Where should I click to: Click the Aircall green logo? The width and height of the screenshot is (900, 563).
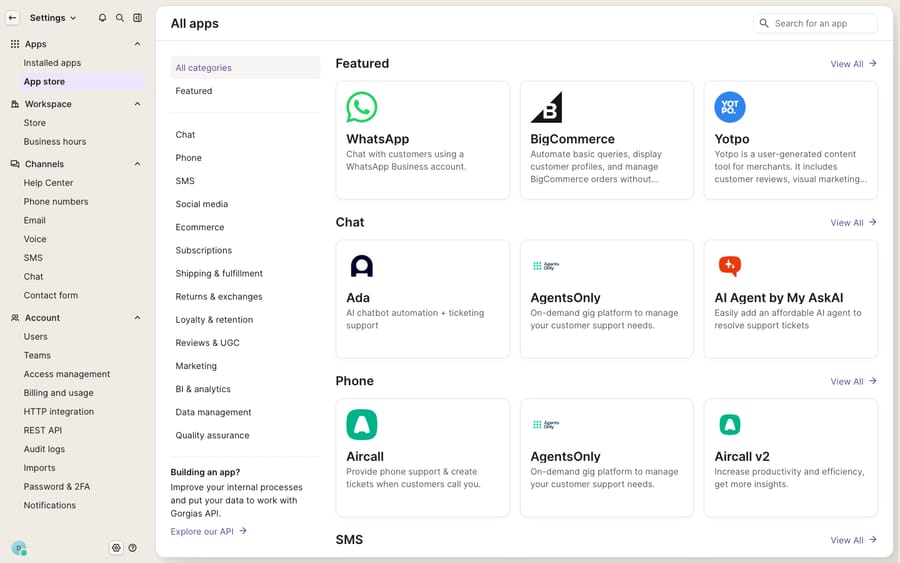[362, 425]
